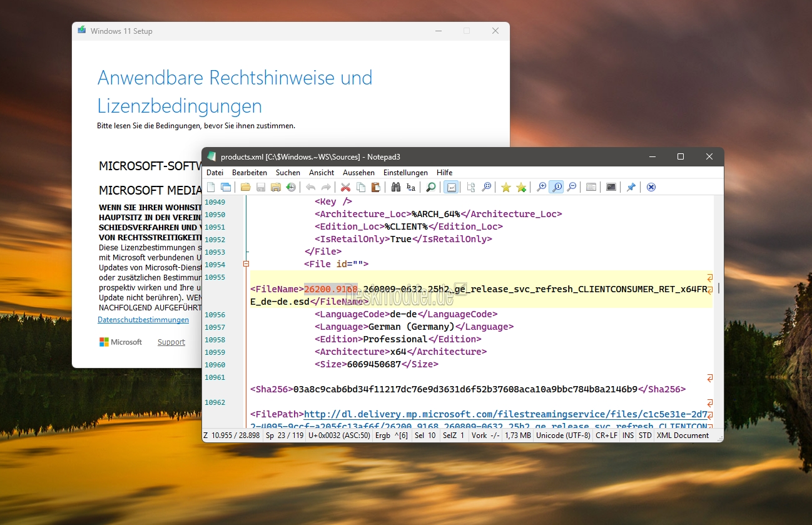812x525 pixels.
Task: Click the star with green plus icon
Action: (521, 187)
